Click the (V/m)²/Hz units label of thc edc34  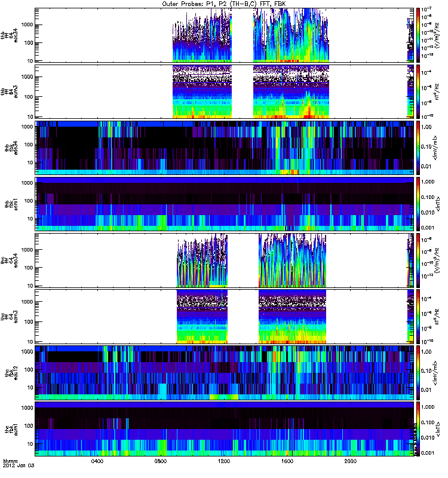click(437, 261)
